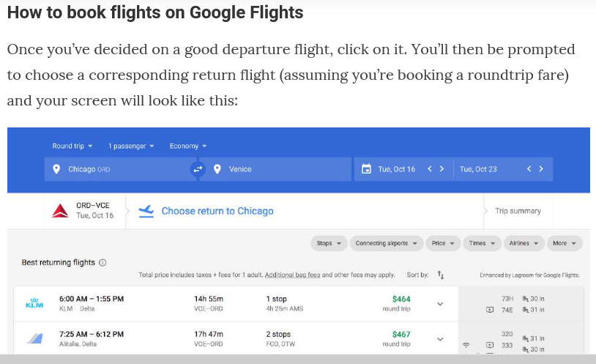Image resolution: width=596 pixels, height=364 pixels.
Task: Open the Economy class dropdown
Action: [x=187, y=146]
